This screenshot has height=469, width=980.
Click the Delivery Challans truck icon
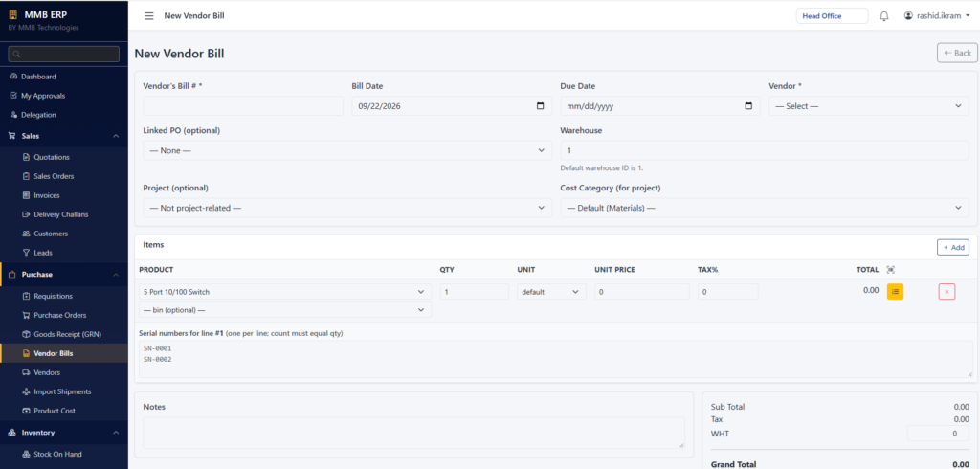[26, 214]
